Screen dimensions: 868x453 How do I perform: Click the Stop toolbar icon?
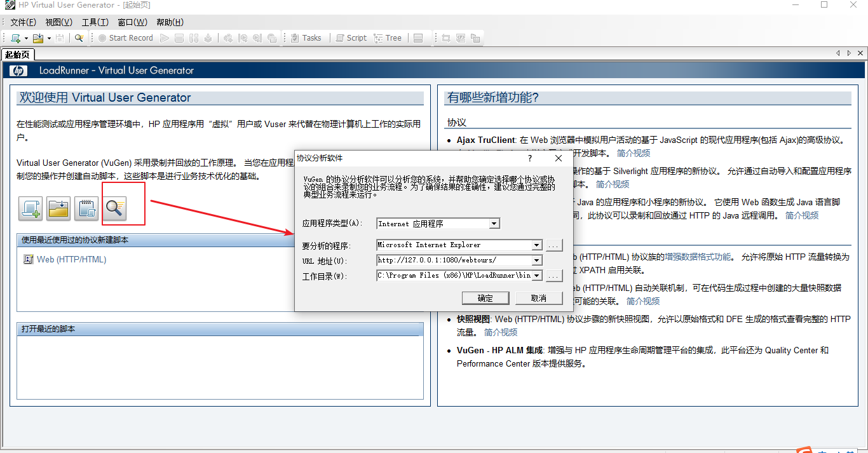[179, 38]
